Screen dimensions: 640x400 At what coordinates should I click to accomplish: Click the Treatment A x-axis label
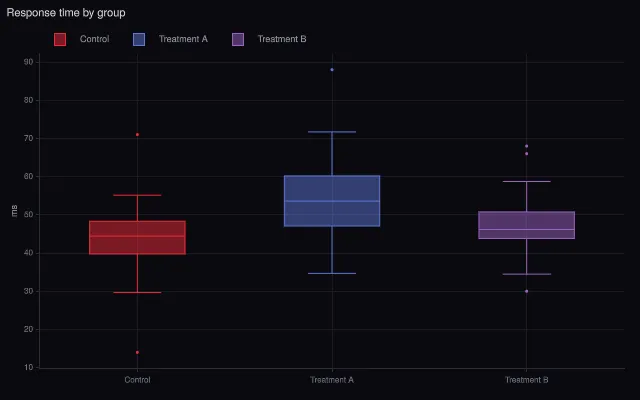(332, 380)
